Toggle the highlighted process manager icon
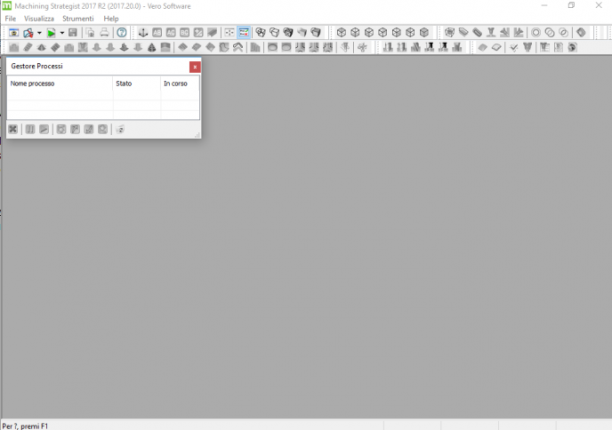Image resolution: width=612 pixels, height=430 pixels. click(x=244, y=32)
